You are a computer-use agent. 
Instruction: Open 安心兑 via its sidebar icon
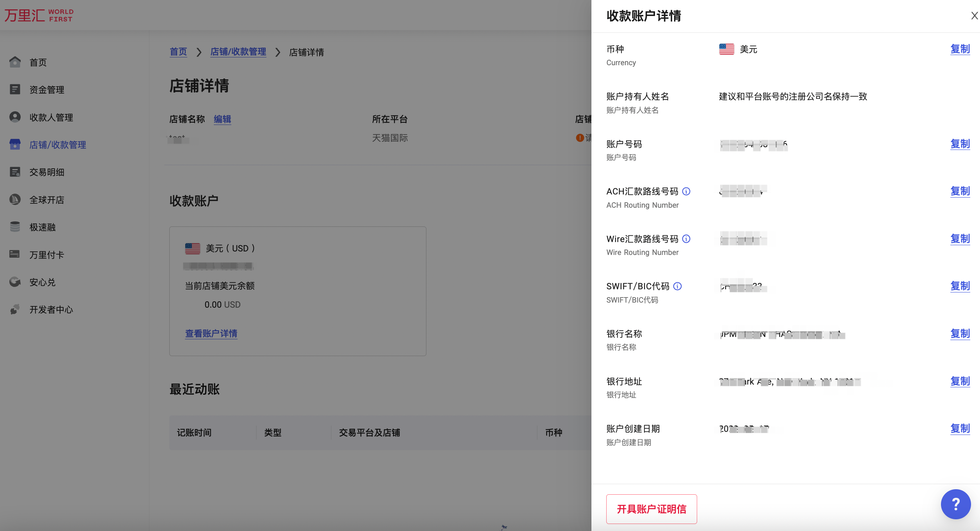[15, 282]
